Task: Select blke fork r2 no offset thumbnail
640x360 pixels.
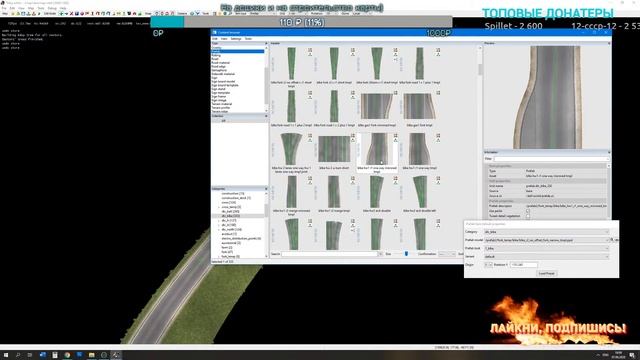Action: click(x=291, y=63)
